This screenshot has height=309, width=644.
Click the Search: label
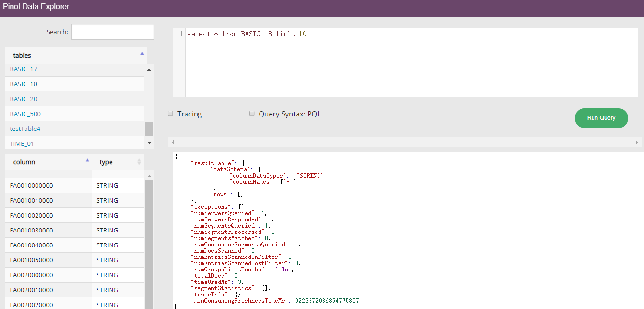[x=57, y=32]
